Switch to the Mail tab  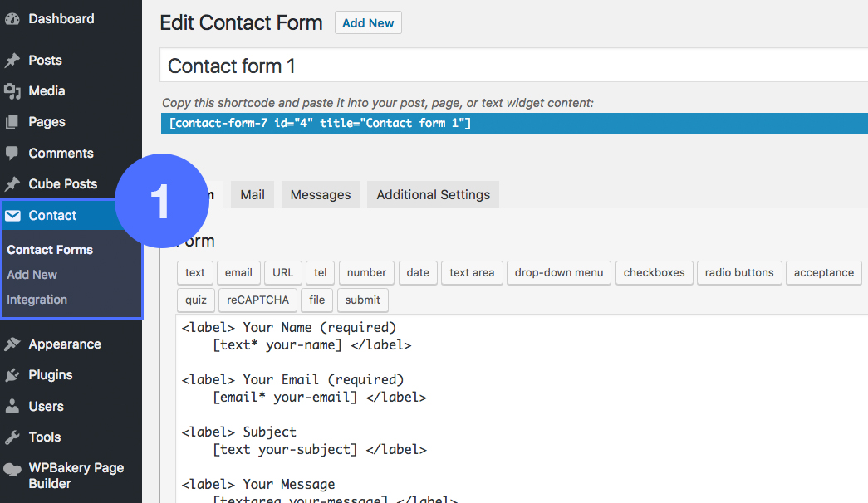click(253, 195)
